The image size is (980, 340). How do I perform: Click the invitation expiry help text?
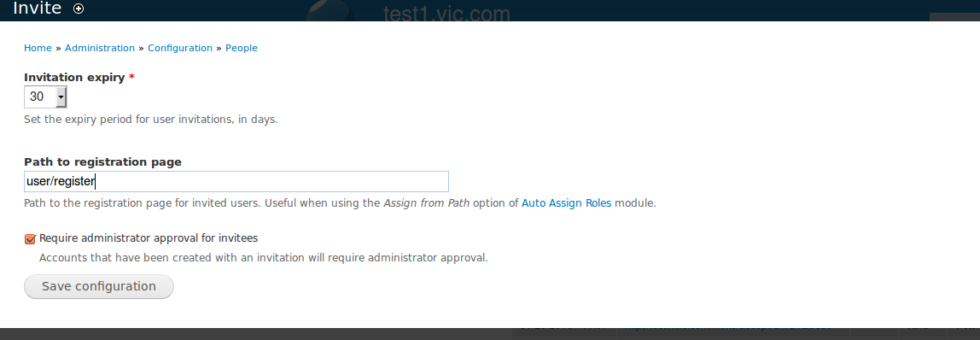150,120
